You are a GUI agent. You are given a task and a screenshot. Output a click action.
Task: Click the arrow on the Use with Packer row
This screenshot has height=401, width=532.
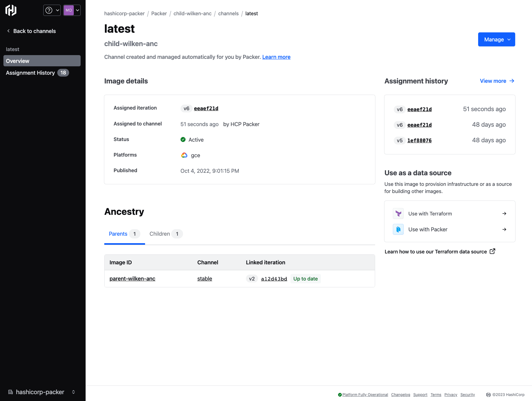[x=504, y=229]
